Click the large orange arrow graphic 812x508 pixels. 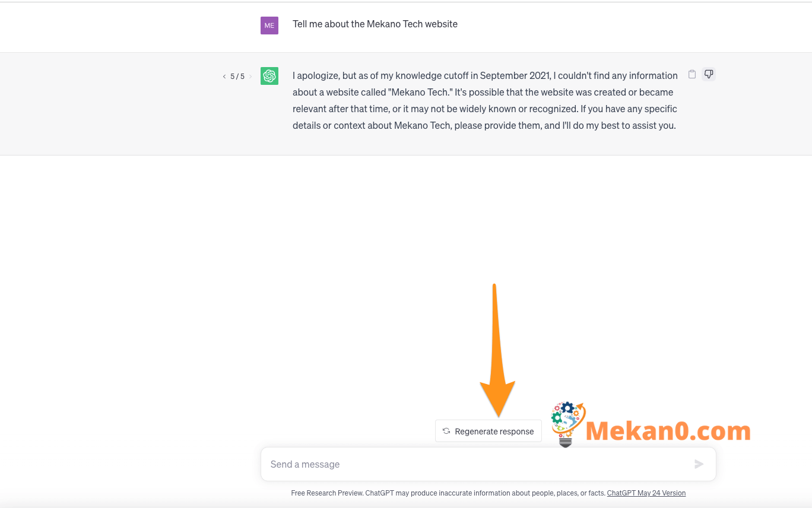click(x=497, y=350)
